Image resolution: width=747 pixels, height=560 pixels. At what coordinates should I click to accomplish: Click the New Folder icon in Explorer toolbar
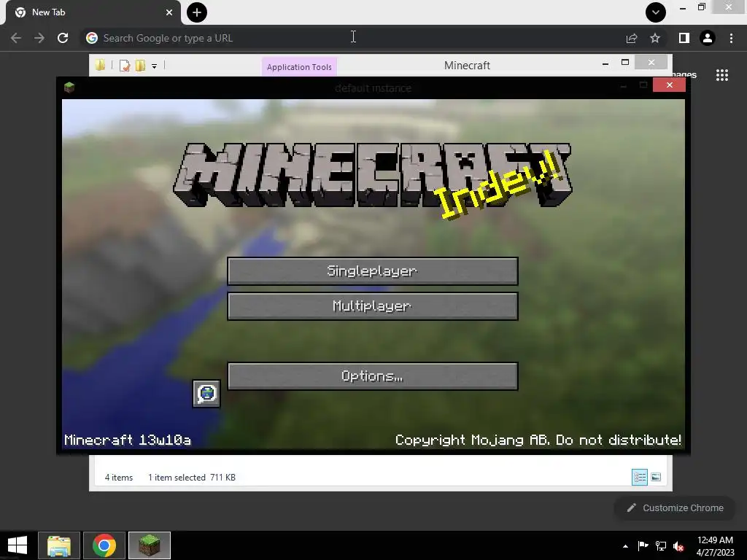[140, 66]
